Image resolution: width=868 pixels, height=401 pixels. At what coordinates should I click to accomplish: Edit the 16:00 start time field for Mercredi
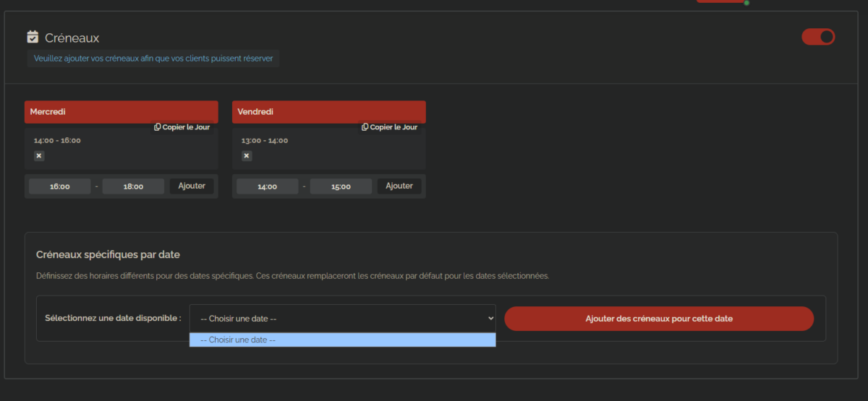(60, 186)
